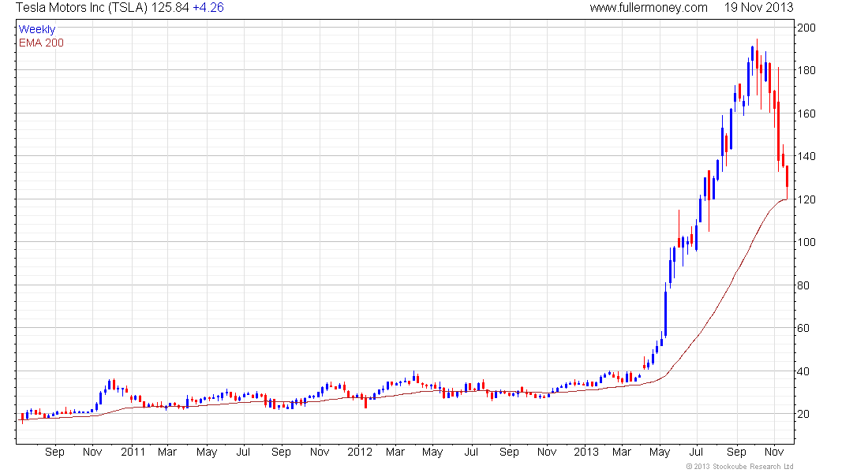Viewport: 868px width, 473px height.
Task: Click the 2012 year label on time axis
Action: pyautogui.click(x=360, y=452)
